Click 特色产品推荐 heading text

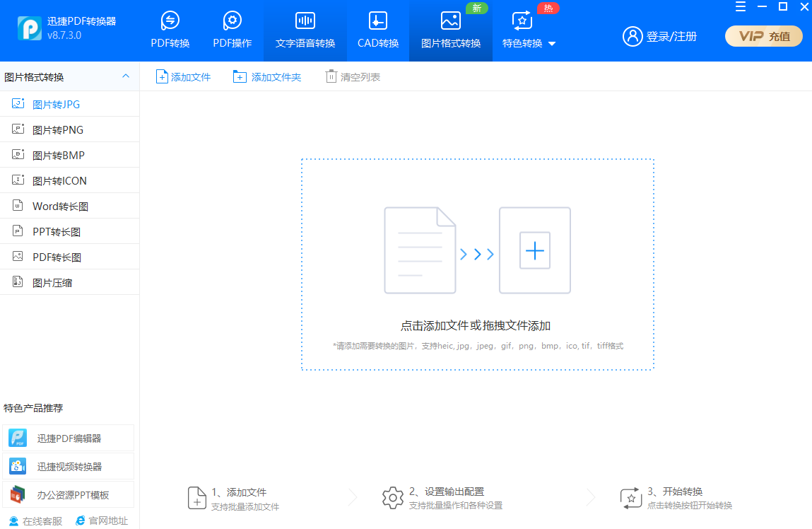[x=33, y=408]
